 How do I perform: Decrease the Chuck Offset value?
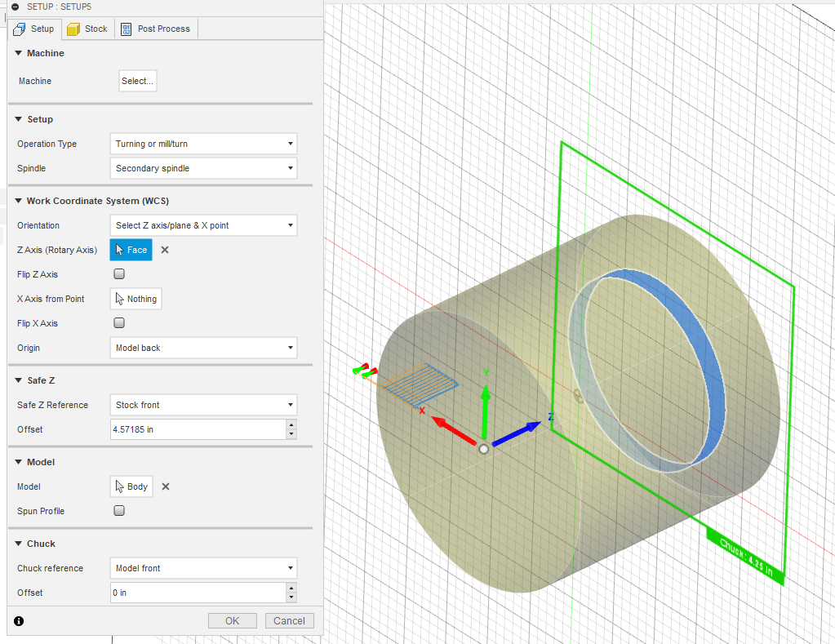pyautogui.click(x=291, y=597)
